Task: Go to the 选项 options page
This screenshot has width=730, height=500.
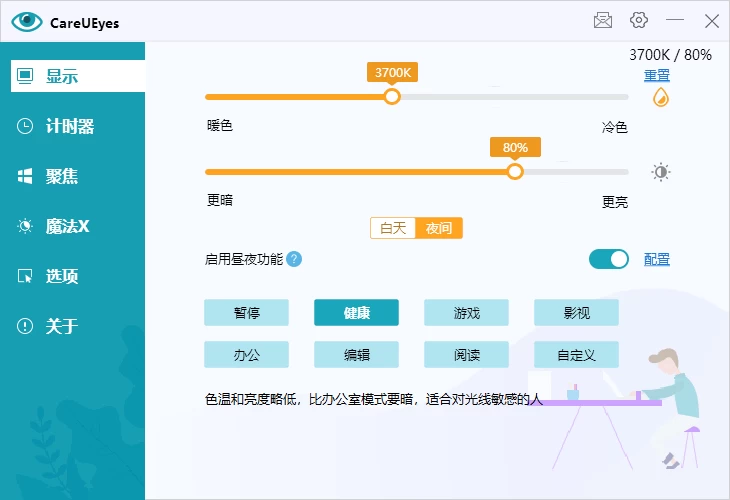Action: (62, 276)
